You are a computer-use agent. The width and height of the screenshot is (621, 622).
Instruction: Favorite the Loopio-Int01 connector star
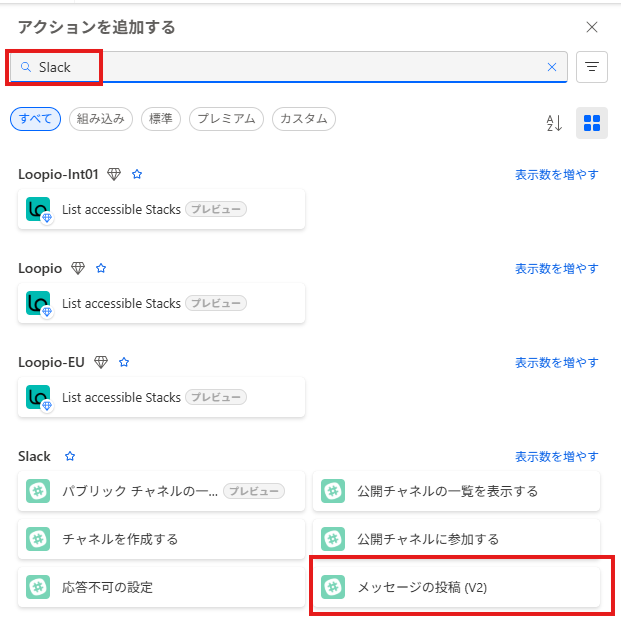(137, 174)
